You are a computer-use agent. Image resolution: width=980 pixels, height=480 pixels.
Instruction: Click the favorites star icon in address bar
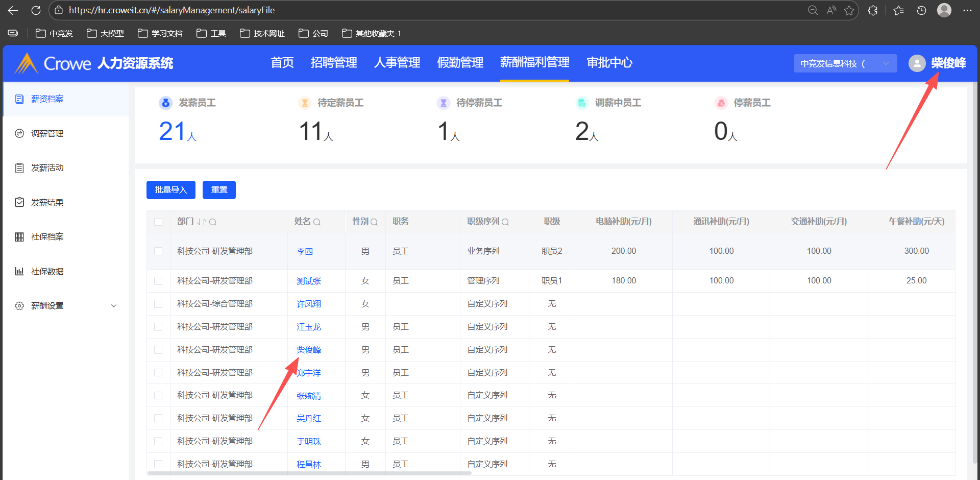849,10
